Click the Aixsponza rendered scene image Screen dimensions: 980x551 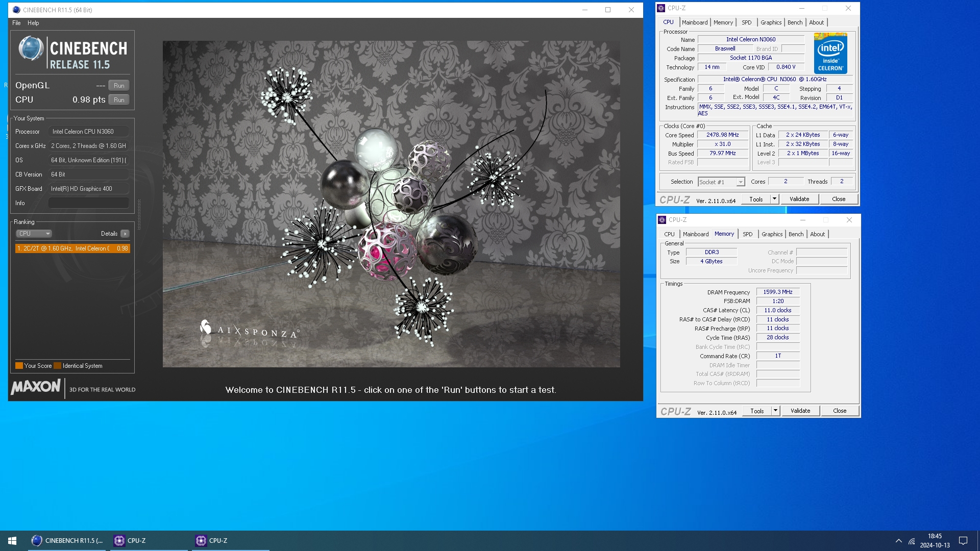391,204
